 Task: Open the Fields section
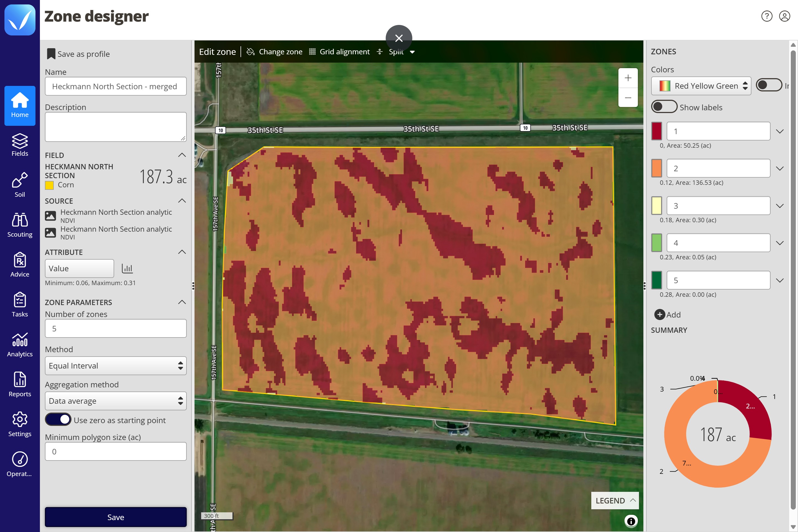(20, 145)
